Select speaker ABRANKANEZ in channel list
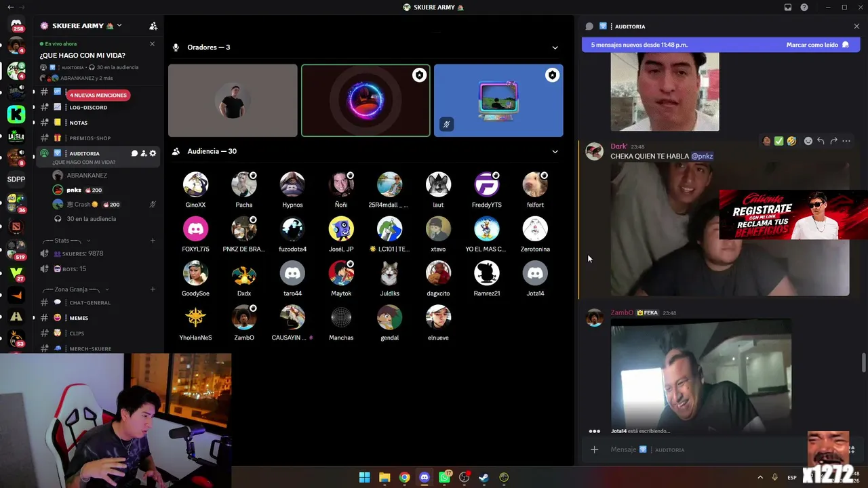 point(87,176)
